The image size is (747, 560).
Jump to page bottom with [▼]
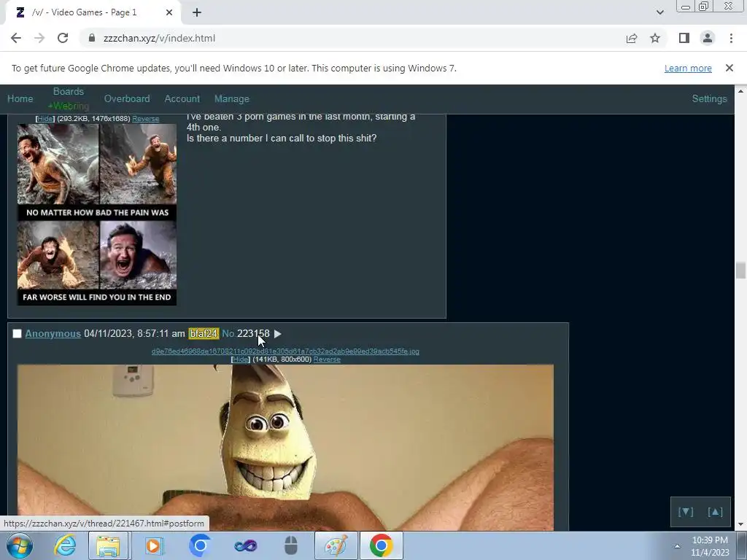pyautogui.click(x=686, y=512)
